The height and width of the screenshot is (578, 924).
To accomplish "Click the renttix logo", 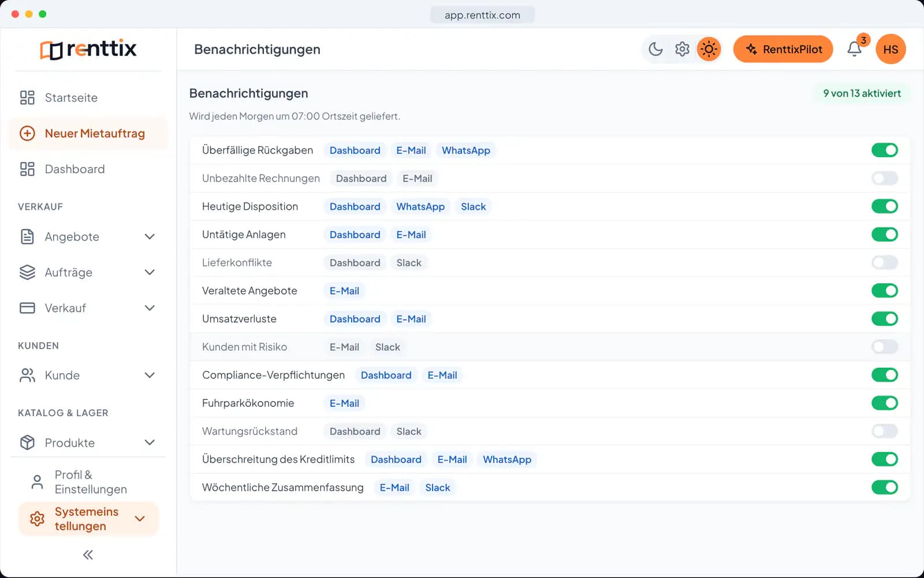I will point(88,49).
